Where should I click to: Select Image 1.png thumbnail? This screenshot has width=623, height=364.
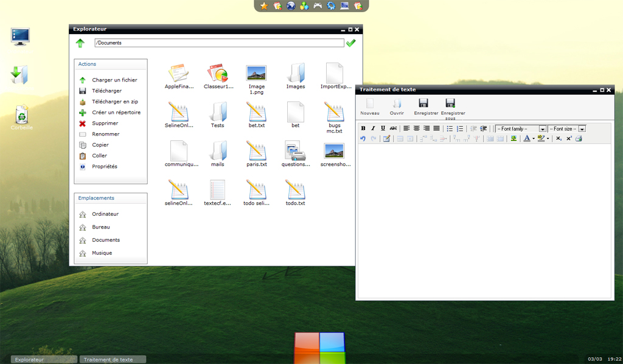pyautogui.click(x=256, y=79)
